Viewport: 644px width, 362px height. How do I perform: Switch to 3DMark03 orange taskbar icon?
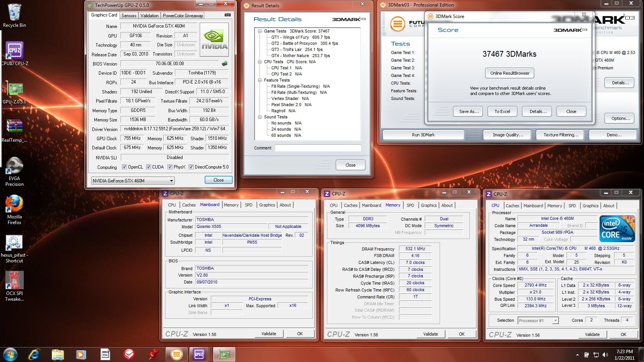(177, 354)
